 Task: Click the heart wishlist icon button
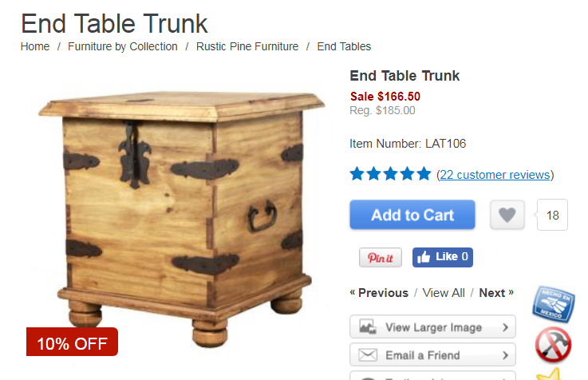pos(507,215)
